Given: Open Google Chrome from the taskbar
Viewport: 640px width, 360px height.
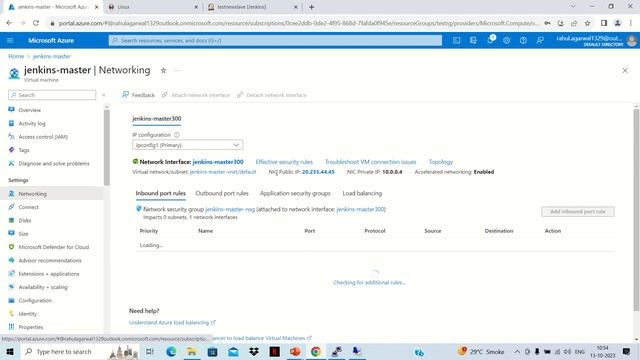Looking at the screenshot, I should (x=316, y=351).
